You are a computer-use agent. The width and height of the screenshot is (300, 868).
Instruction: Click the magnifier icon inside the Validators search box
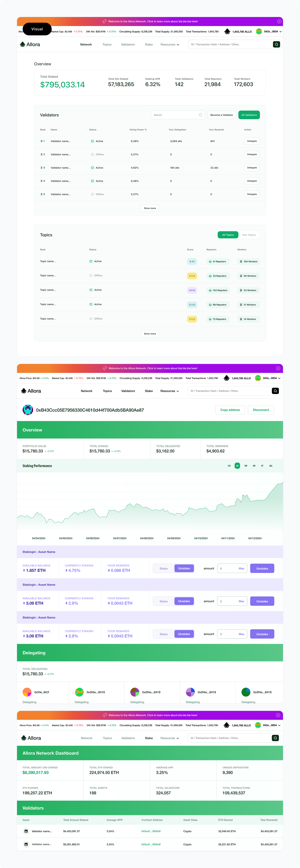pyautogui.click(x=201, y=115)
